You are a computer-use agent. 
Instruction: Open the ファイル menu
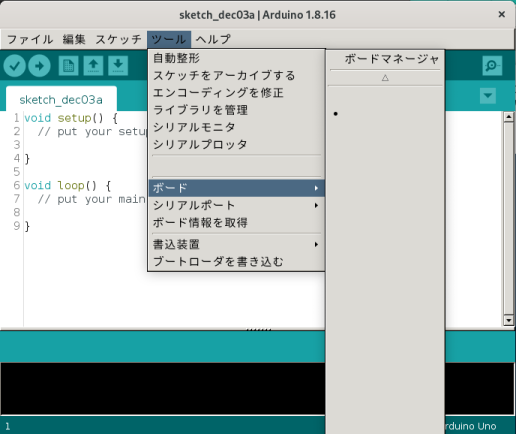click(x=30, y=39)
